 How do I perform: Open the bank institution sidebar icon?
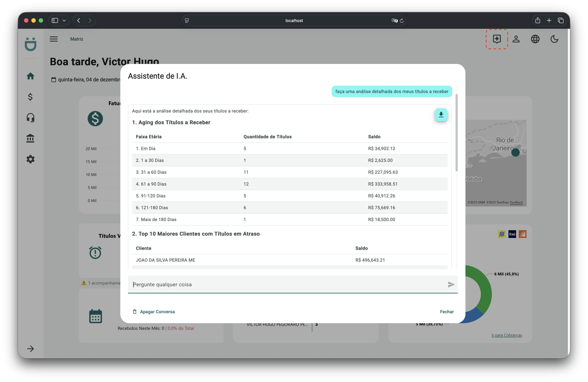point(30,138)
